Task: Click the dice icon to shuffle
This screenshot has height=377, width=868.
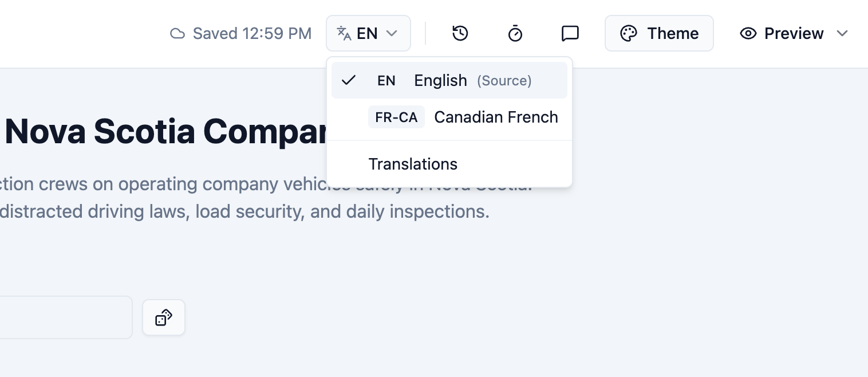Action: point(164,317)
